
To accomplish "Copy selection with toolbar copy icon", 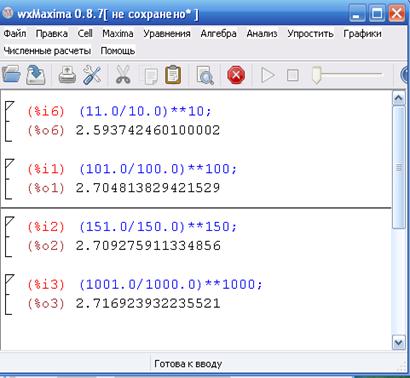I will [x=151, y=75].
